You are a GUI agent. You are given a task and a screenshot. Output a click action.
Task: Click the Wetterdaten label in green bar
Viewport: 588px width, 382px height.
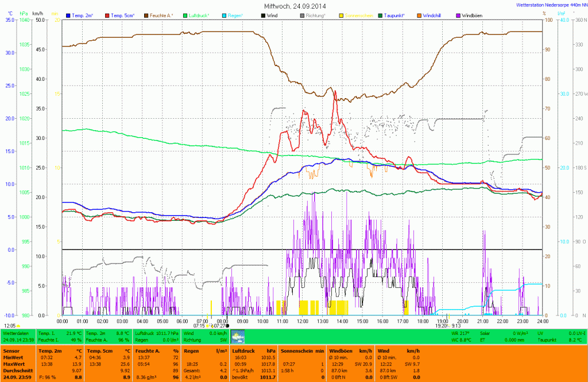[x=16, y=333]
